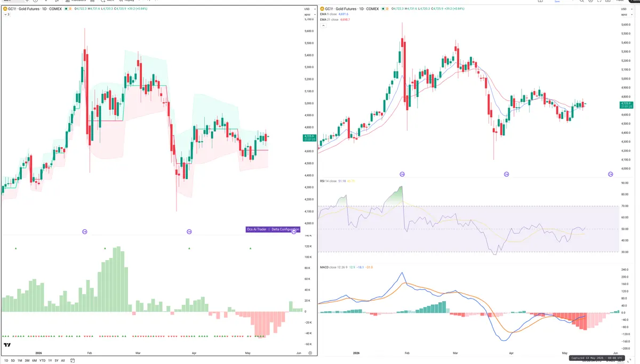This screenshot has height=364, width=640.
Task: Click the 5,600.0 price level in left chart
Action: (309, 31)
